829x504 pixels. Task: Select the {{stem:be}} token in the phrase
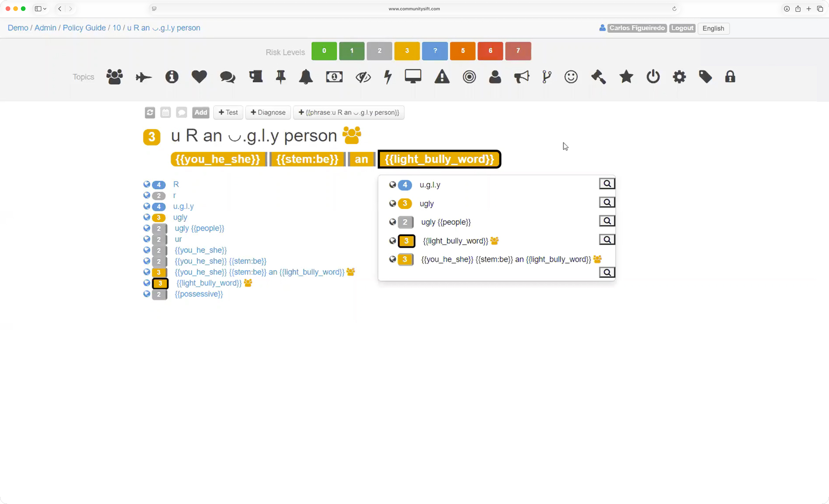pyautogui.click(x=307, y=159)
